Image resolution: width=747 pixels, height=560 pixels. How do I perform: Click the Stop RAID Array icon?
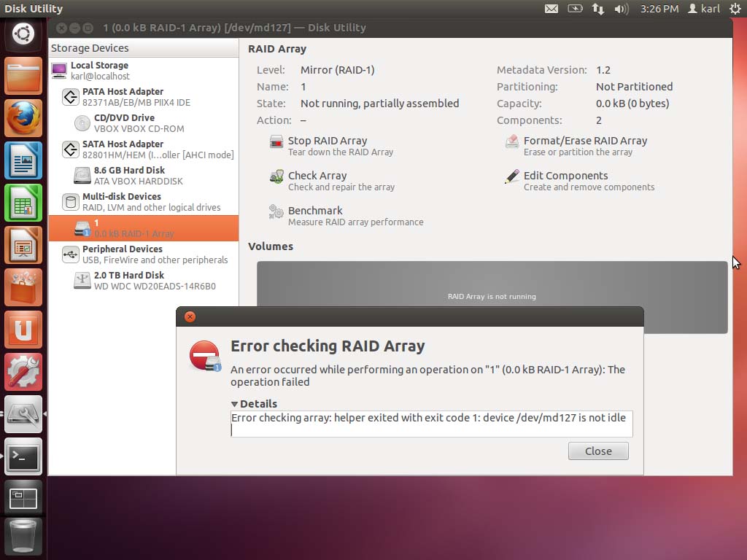click(276, 142)
